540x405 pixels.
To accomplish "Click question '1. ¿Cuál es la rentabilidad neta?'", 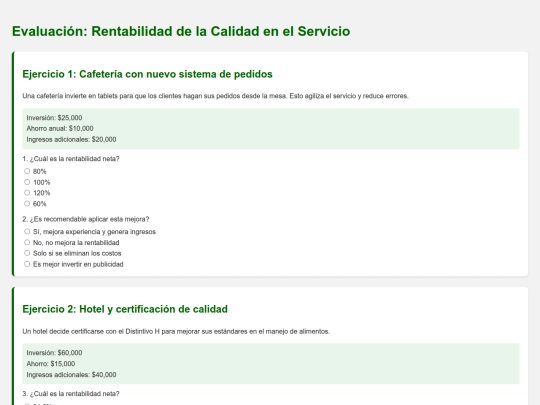I will 71,159.
